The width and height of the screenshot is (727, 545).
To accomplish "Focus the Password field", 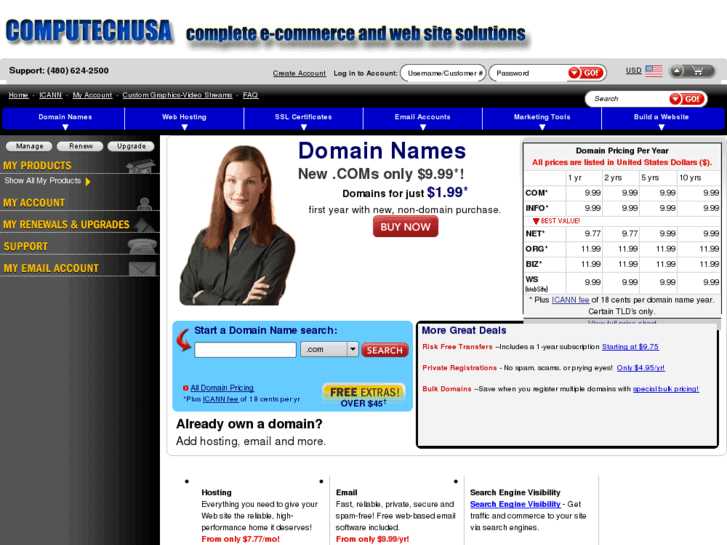I will click(x=529, y=73).
